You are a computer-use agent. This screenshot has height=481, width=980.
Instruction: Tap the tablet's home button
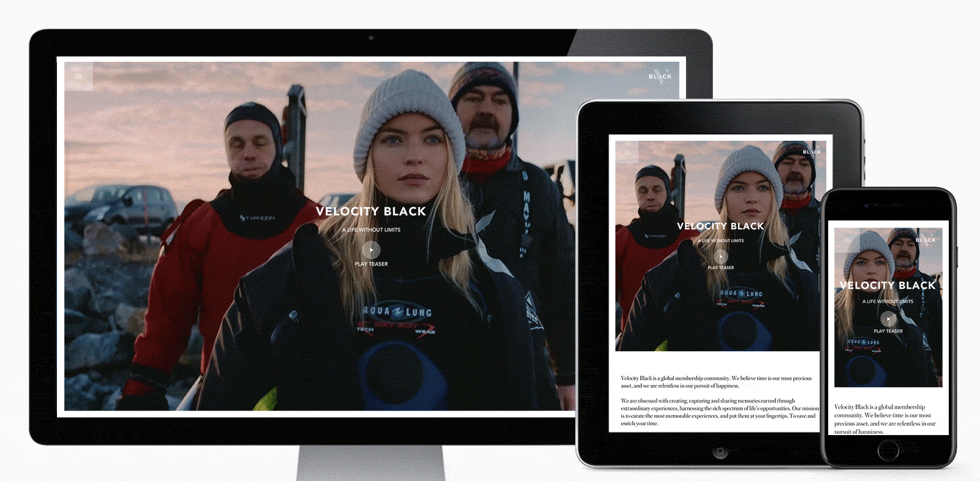click(720, 452)
